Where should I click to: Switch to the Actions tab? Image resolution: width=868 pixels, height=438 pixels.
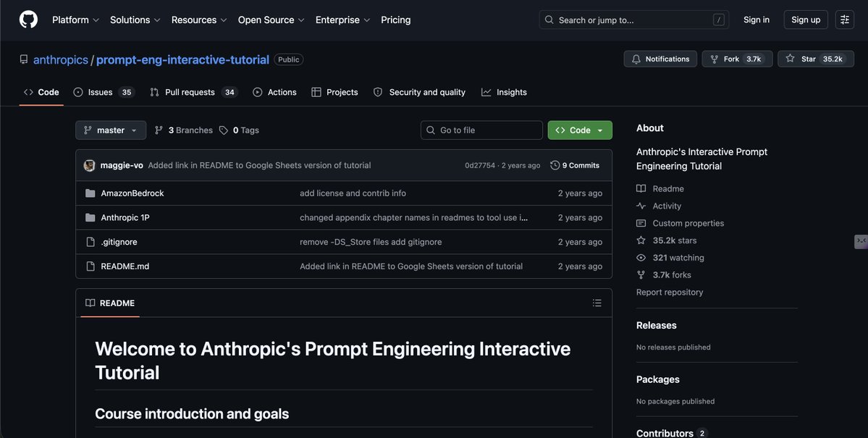(274, 93)
